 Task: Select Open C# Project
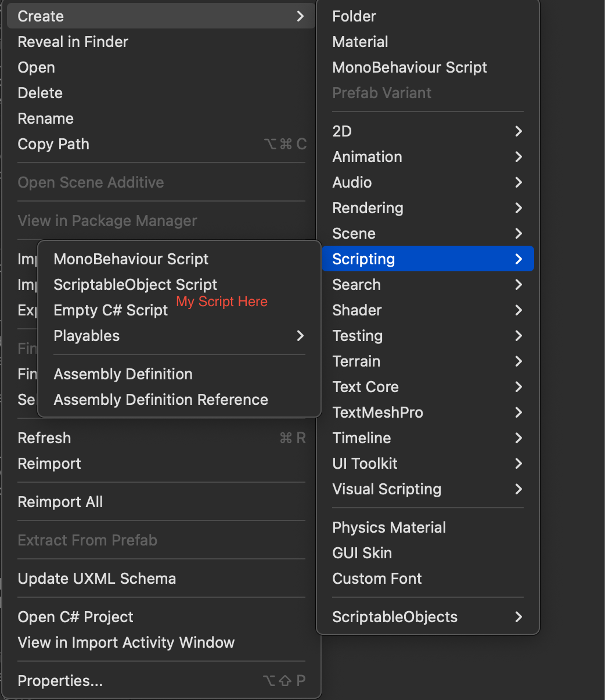point(161,617)
